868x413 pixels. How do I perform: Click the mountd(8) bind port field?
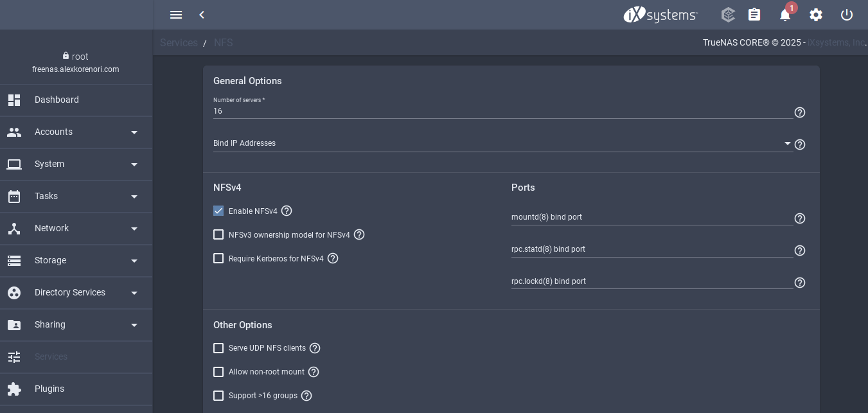pos(651,217)
